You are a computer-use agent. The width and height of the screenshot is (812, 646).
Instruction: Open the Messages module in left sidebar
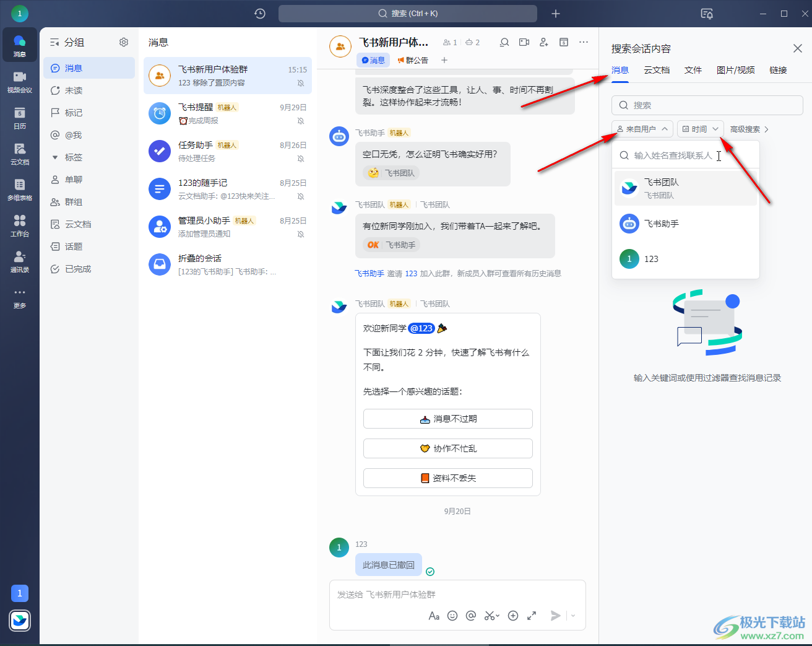click(20, 45)
